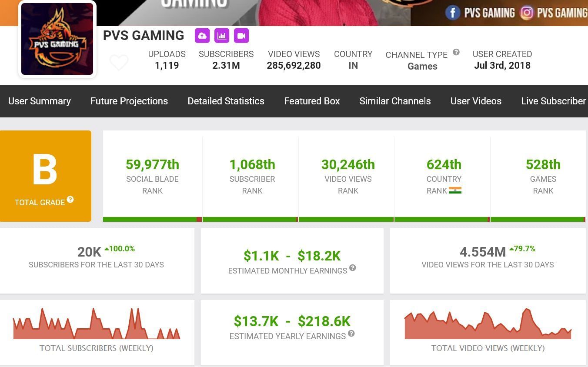Favorite the channel with the heart icon
This screenshot has height=367, width=588.
[119, 63]
